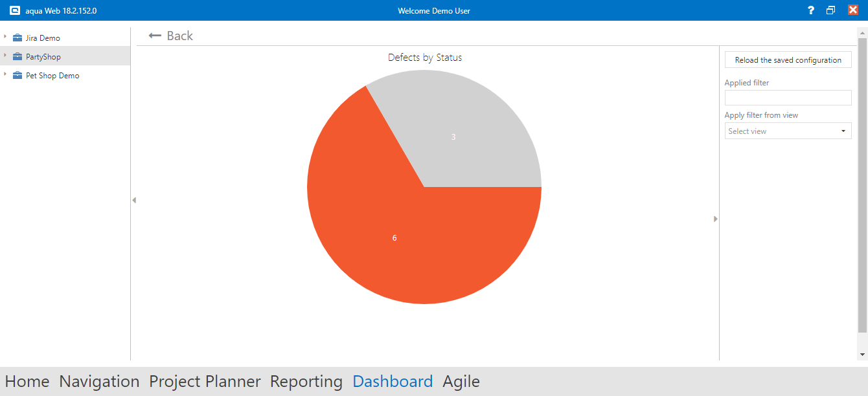This screenshot has width=868, height=396.
Task: Switch to the Reporting tab
Action: [x=306, y=382]
